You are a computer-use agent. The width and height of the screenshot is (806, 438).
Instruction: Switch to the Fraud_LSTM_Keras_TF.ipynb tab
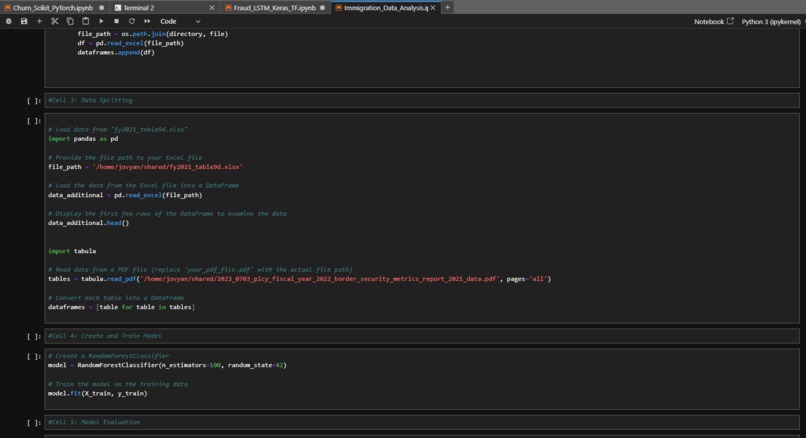point(275,8)
